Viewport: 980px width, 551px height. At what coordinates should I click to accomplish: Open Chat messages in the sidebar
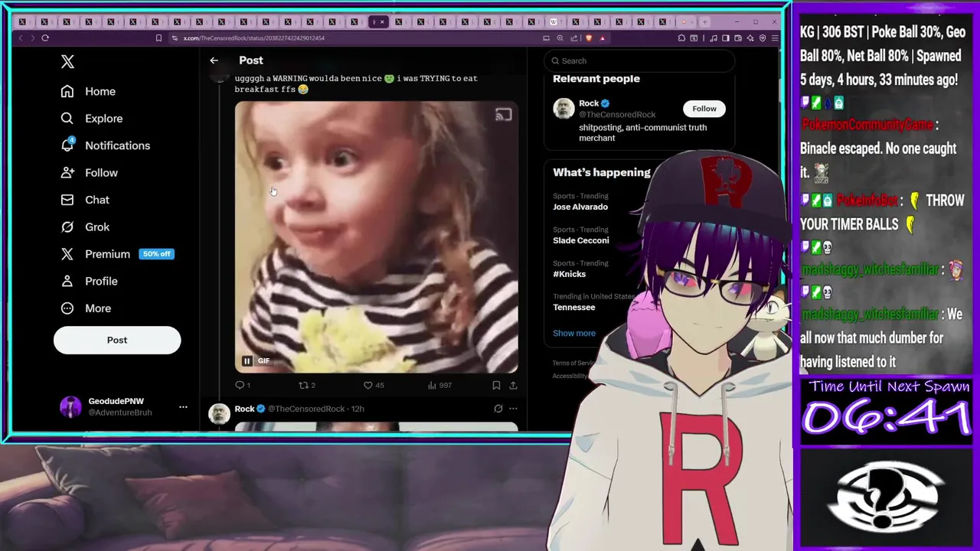point(84,200)
